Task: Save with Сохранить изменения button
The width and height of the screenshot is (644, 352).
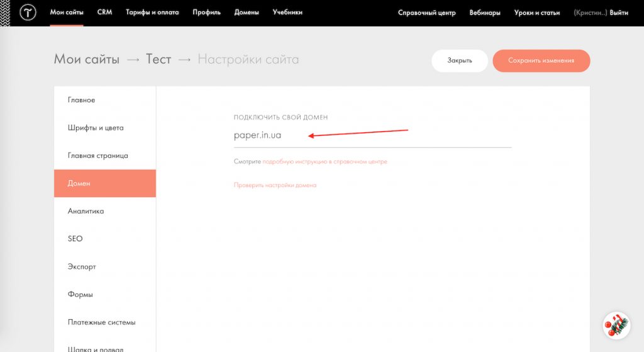Action: (x=541, y=60)
